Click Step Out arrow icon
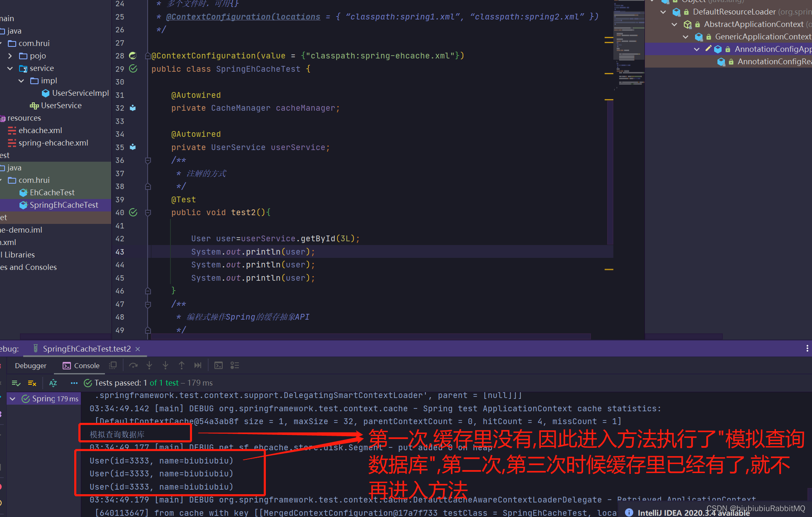The image size is (812, 517). tap(182, 365)
